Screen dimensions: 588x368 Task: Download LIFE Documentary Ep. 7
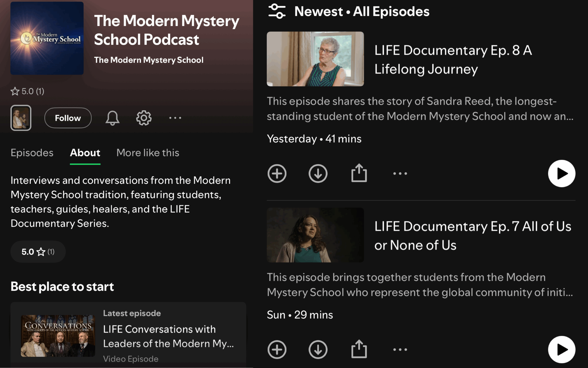coord(318,349)
